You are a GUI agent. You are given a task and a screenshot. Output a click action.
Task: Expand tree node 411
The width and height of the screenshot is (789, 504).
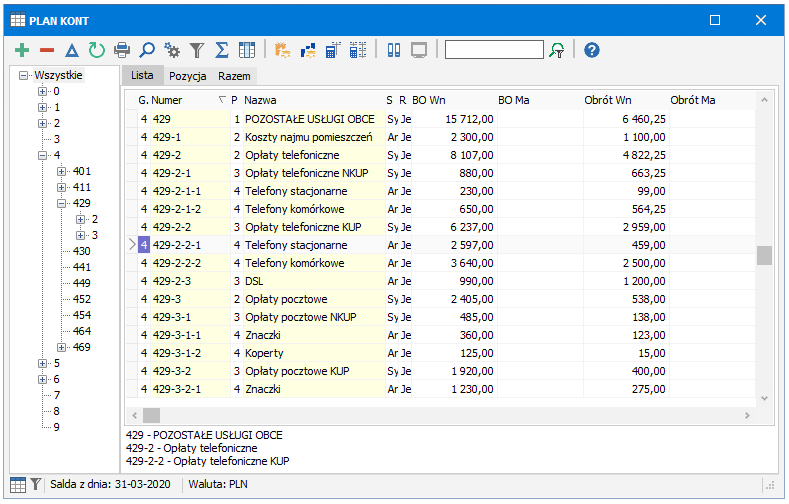[x=61, y=188]
